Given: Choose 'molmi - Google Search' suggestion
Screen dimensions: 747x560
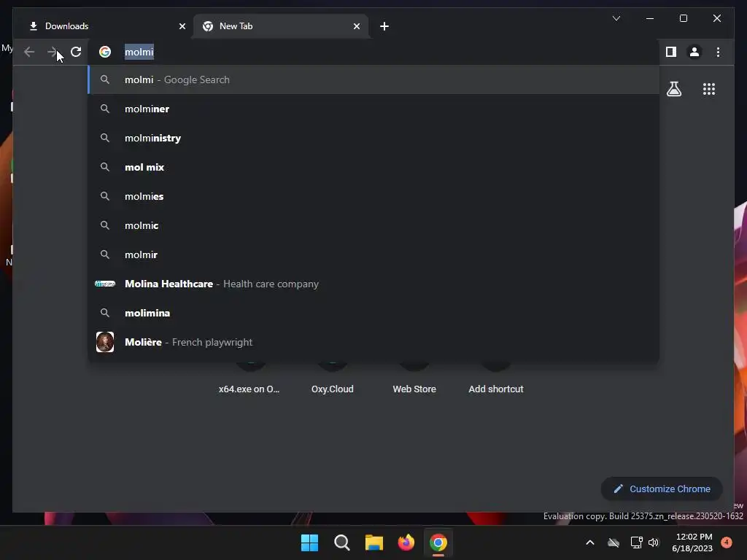Looking at the screenshot, I should pyautogui.click(x=373, y=79).
